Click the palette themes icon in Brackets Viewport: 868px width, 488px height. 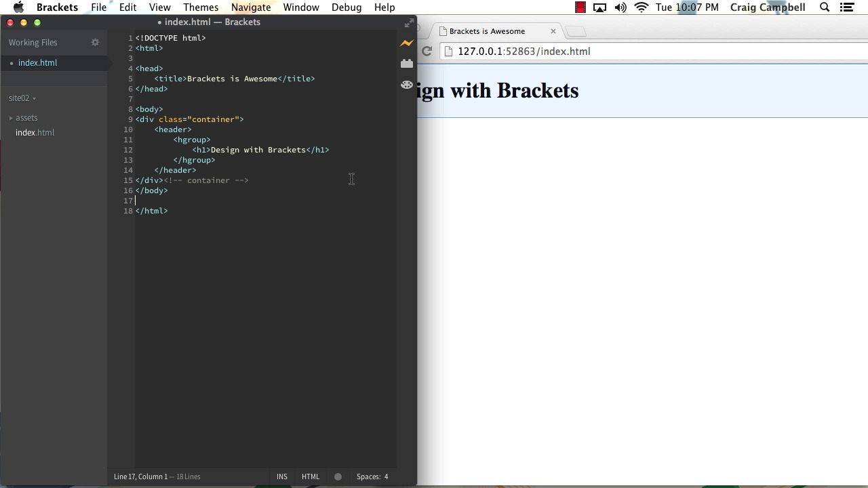tap(407, 85)
